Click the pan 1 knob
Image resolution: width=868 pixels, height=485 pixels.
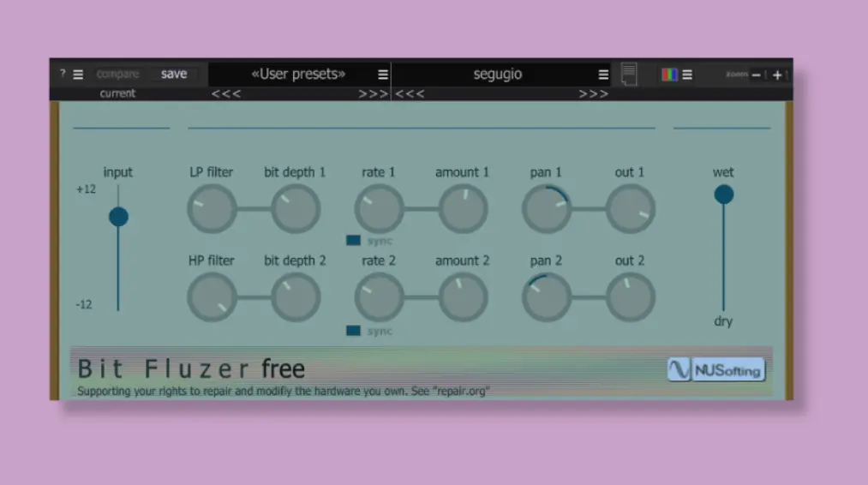547,209
